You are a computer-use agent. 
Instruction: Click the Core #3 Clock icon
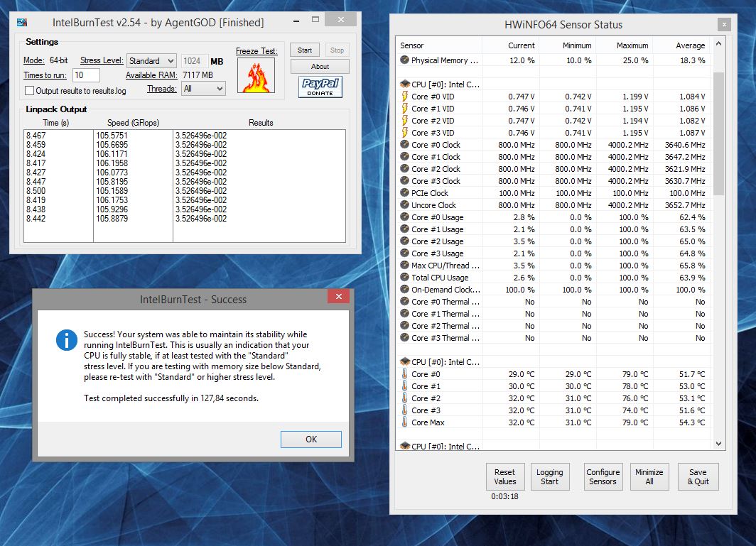click(404, 181)
